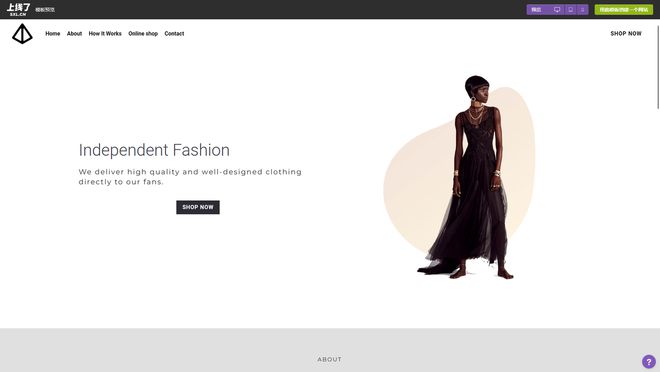Switch to tablet preview icon

(570, 10)
